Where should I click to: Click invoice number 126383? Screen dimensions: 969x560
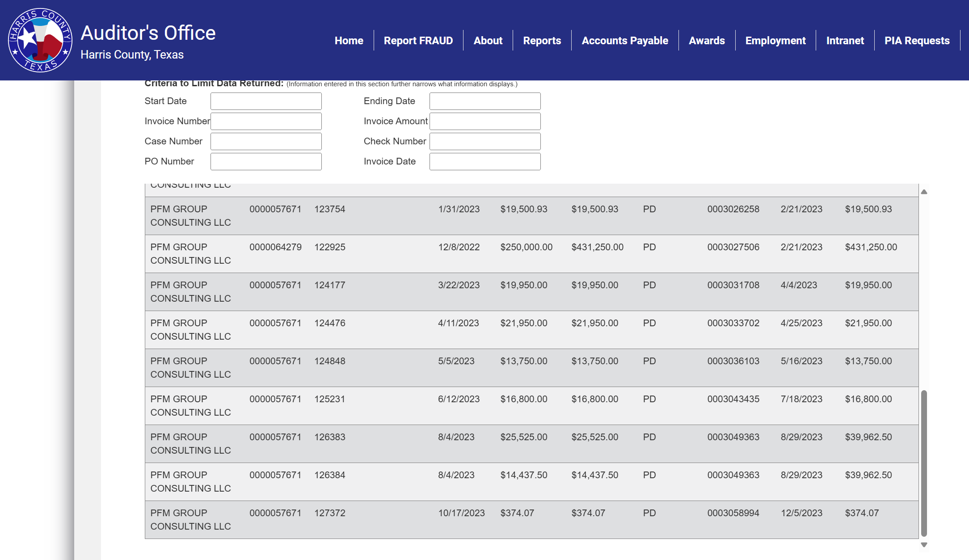coord(330,437)
